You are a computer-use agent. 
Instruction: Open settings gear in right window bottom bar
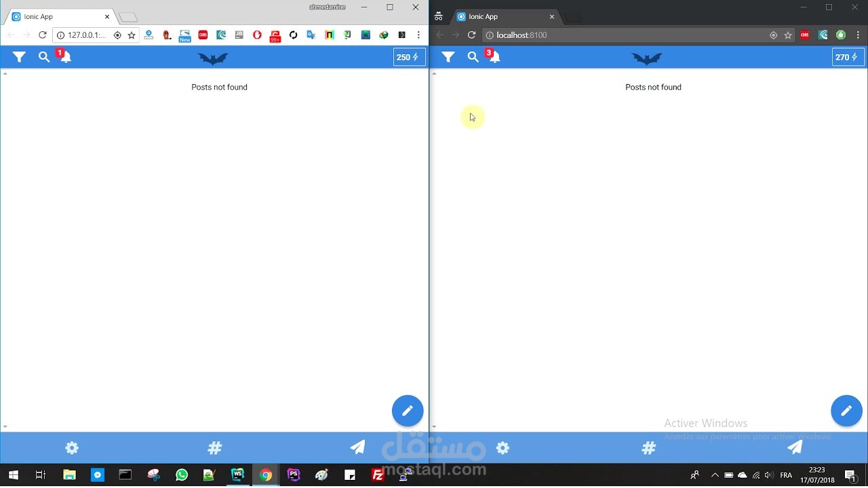pos(502,448)
